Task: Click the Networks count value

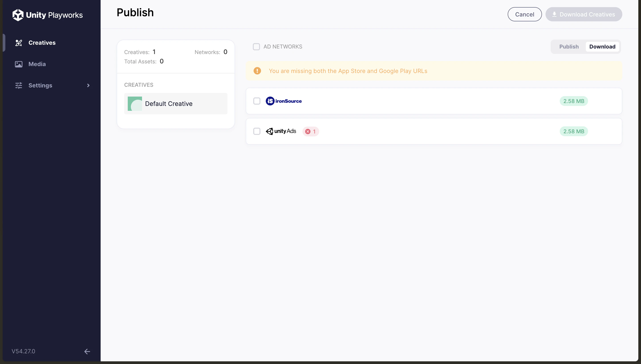Action: (225, 52)
